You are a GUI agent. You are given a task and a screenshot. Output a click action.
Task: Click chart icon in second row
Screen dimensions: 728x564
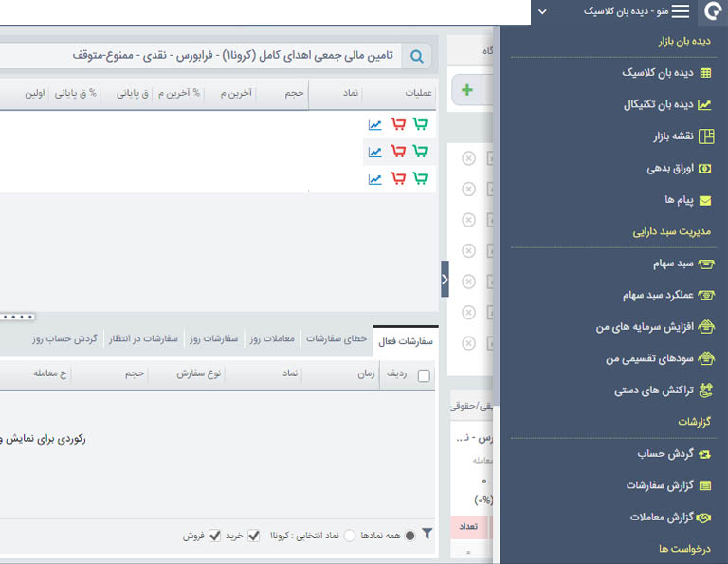(x=374, y=152)
